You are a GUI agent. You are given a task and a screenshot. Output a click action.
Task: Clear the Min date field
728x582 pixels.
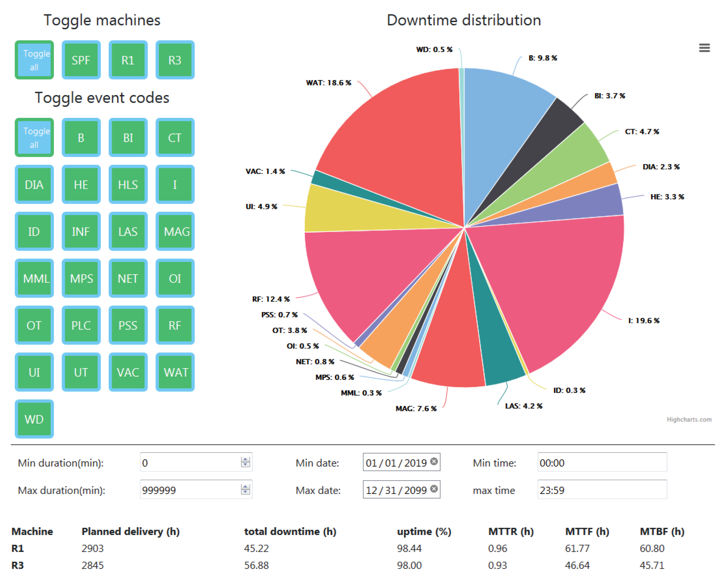[x=434, y=461]
